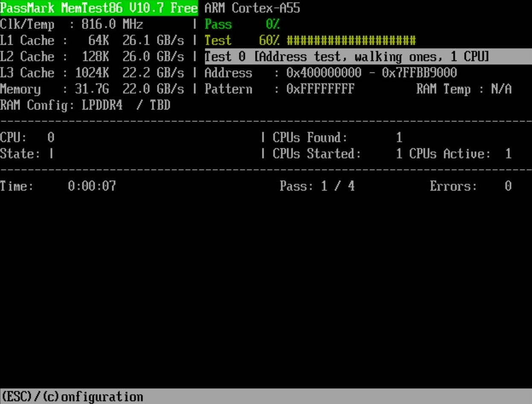The height and width of the screenshot is (404, 532).
Task: Click the CPUs Active: 1 entry
Action: (460, 154)
